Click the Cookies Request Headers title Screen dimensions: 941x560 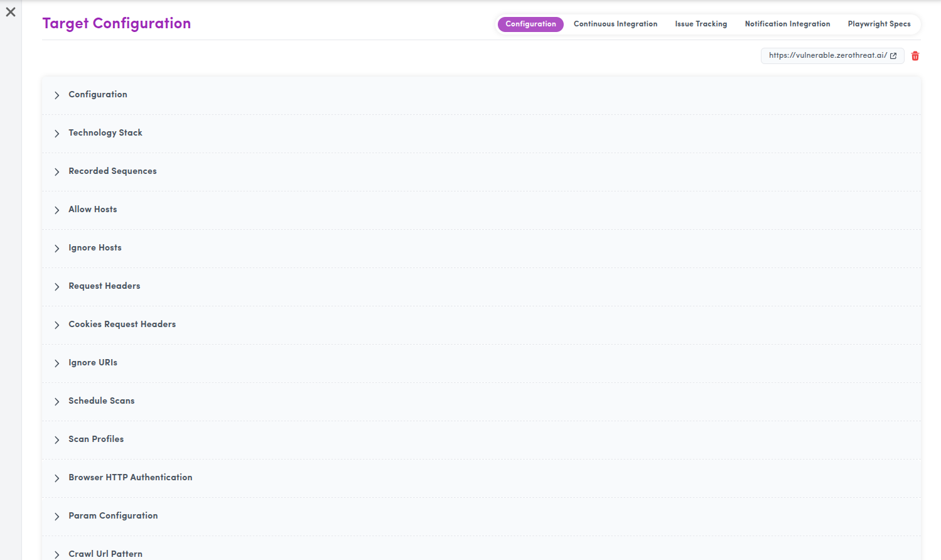[x=122, y=324]
